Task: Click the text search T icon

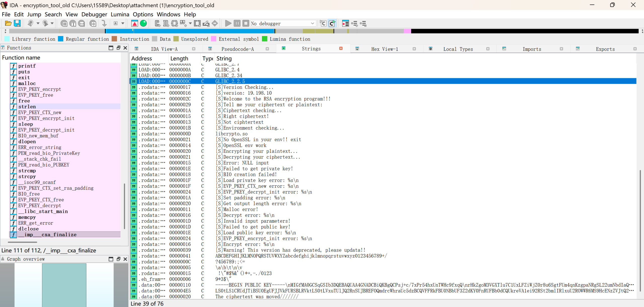Action: click(x=73, y=23)
